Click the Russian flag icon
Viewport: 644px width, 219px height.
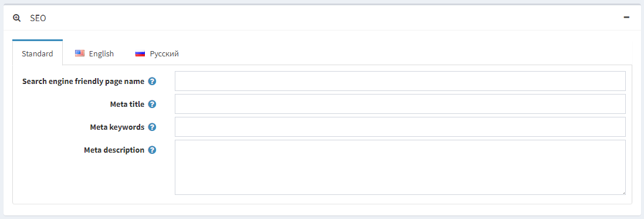pos(140,53)
